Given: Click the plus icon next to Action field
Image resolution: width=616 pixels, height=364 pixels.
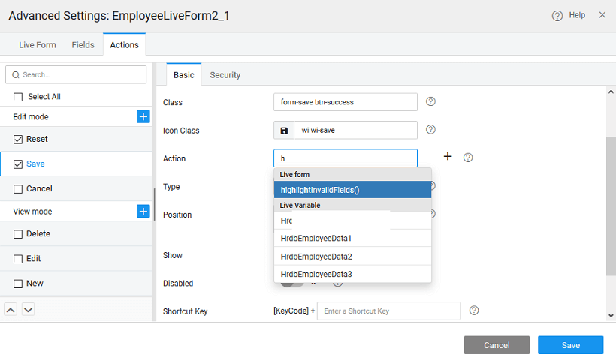Looking at the screenshot, I should point(448,156).
